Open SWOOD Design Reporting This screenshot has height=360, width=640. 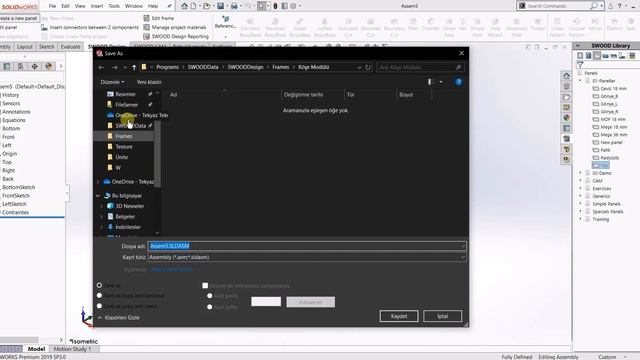[x=176, y=36]
